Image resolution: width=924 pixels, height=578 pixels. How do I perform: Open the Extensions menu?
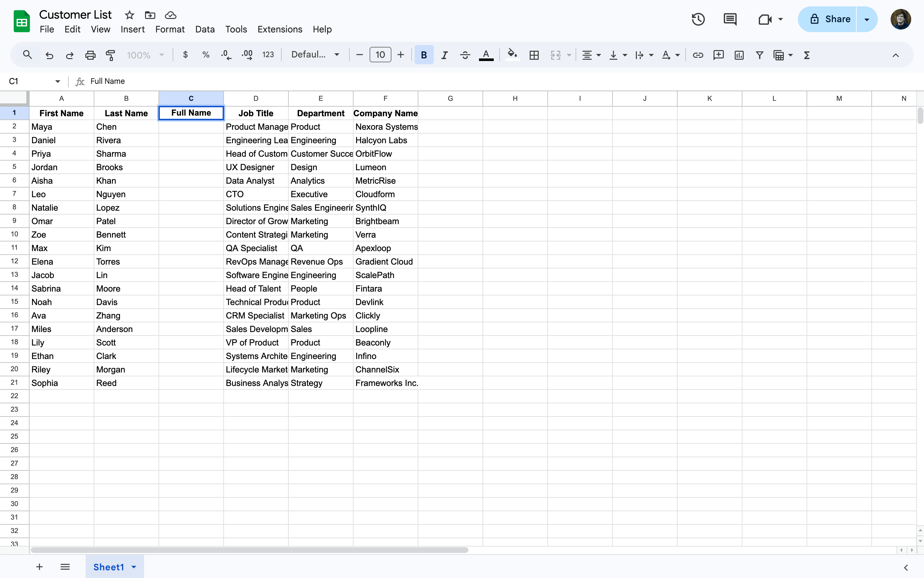pos(280,30)
